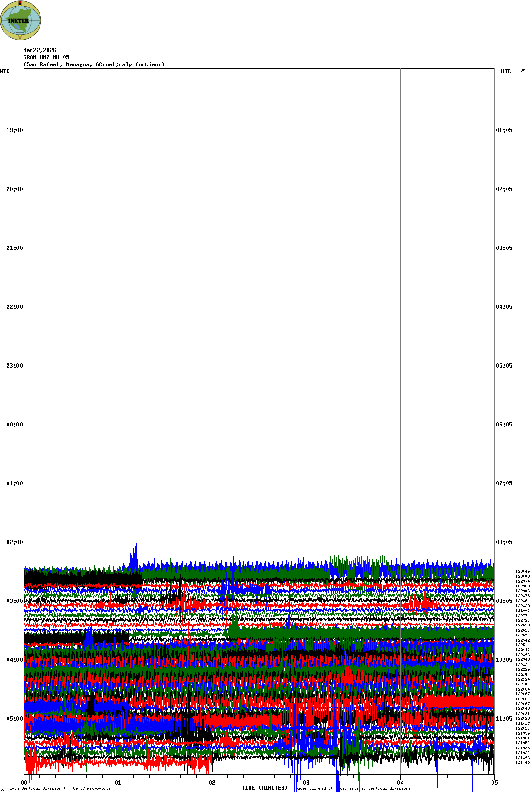This screenshot has height=795, width=532.
Task: Click the tall blue spike after minute 01
Action: point(135,555)
